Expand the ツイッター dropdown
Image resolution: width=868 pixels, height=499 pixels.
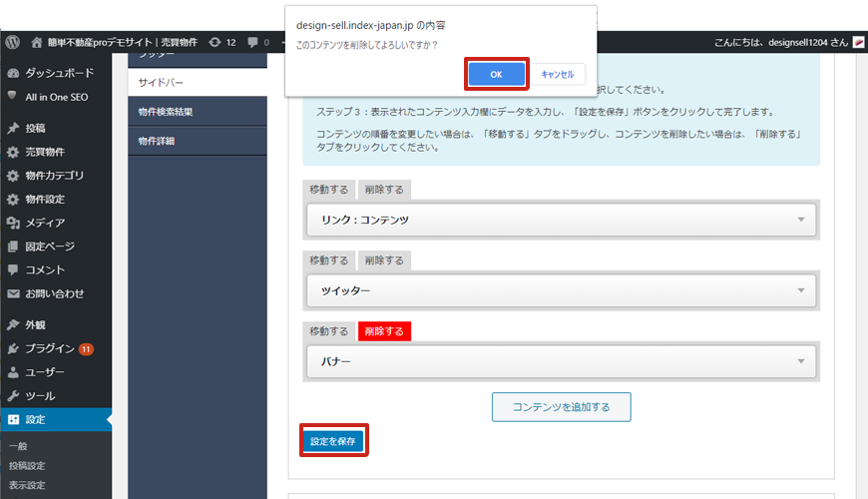(x=560, y=290)
